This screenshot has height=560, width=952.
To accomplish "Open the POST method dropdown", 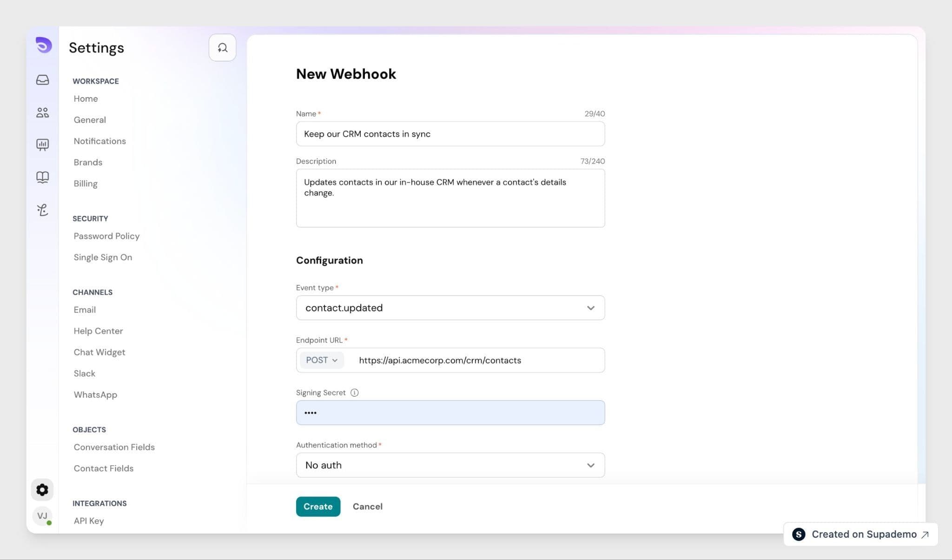I will pyautogui.click(x=322, y=360).
